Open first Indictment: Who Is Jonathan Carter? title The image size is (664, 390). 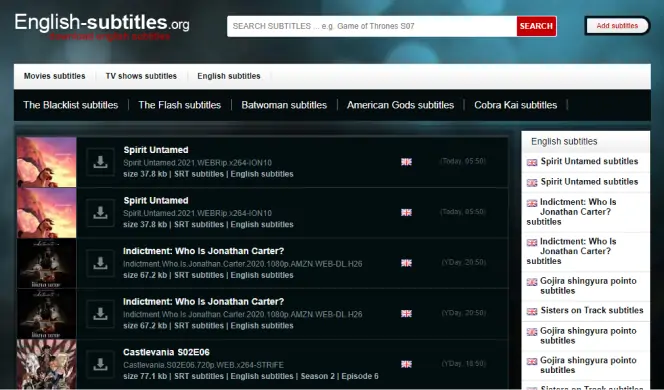204,251
